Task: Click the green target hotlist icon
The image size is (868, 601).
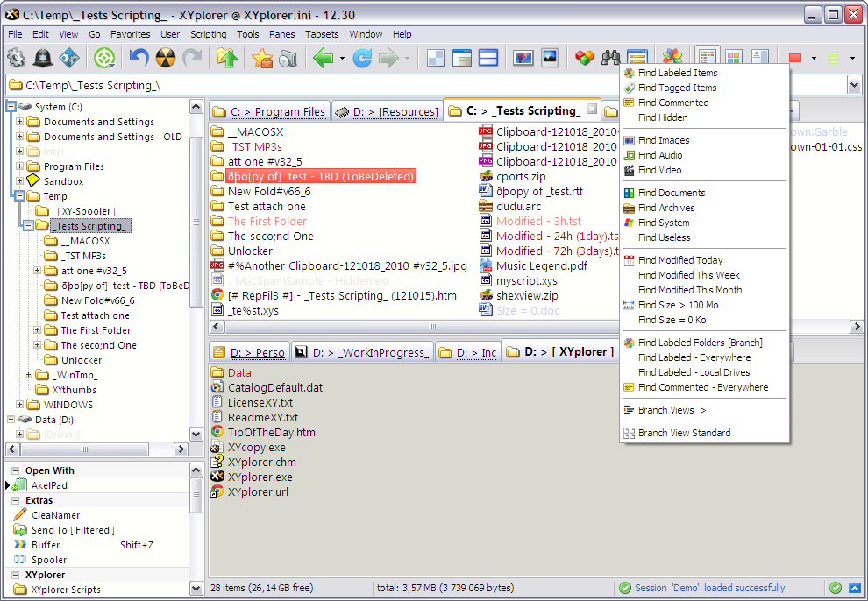Action: click(105, 58)
